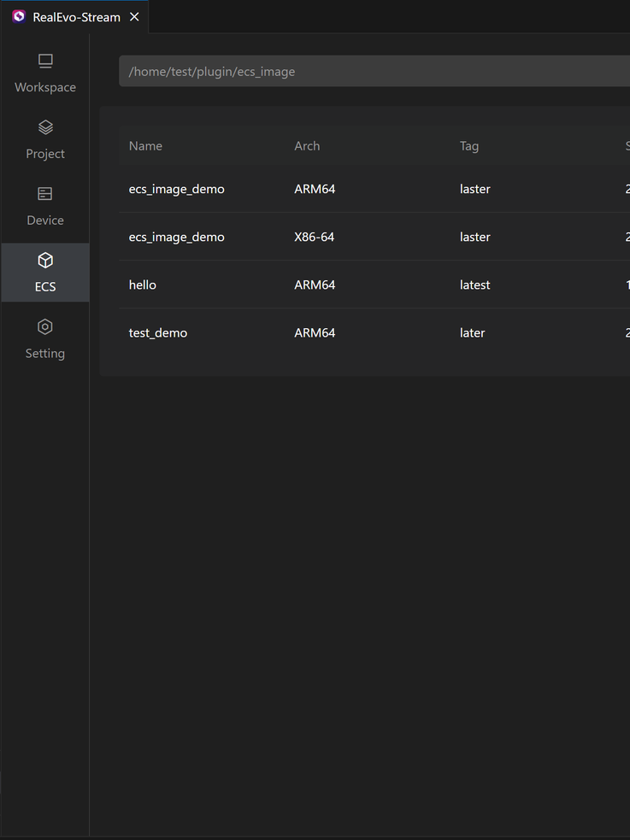Click laster tag in the ARM64 ecs_image_demo row
The width and height of the screenshot is (630, 840).
[474, 189]
